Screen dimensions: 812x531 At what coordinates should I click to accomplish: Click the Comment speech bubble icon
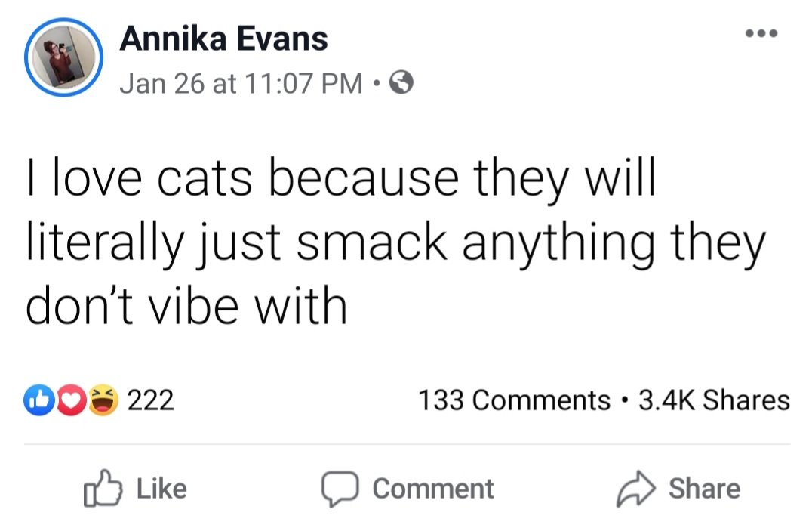[340, 489]
